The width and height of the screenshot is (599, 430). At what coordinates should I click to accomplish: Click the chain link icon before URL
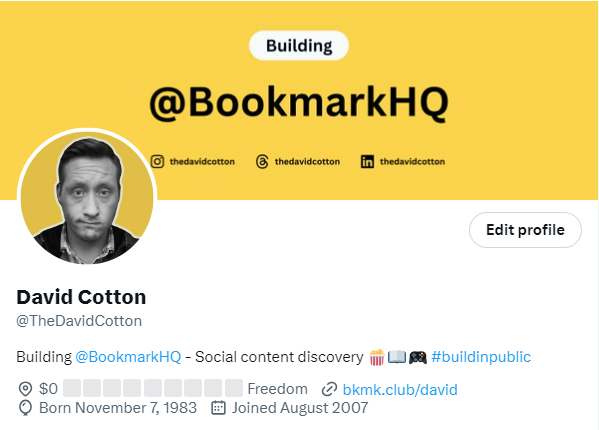(x=329, y=390)
